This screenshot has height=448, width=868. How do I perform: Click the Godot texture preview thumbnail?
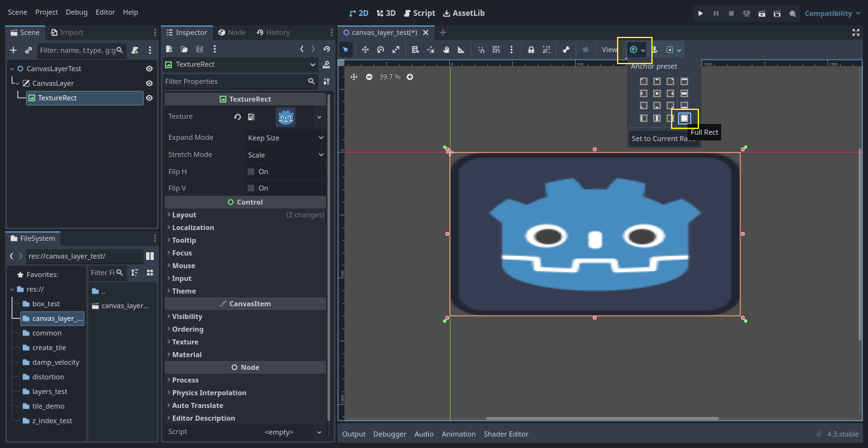pyautogui.click(x=285, y=117)
